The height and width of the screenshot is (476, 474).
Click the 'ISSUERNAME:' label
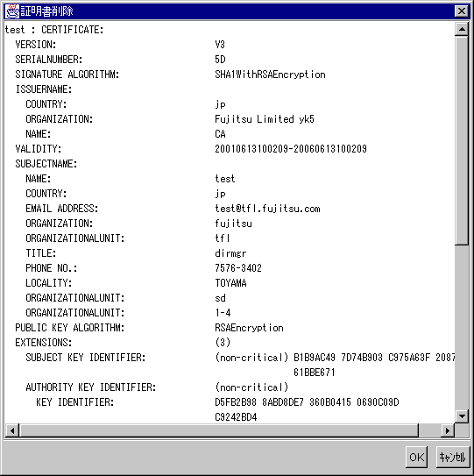click(x=44, y=89)
